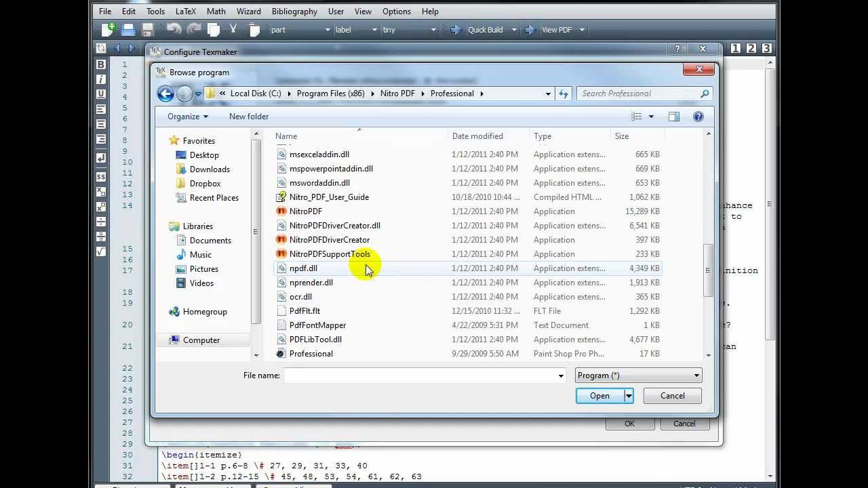Click the Save icon in Texmaker toolbar
This screenshot has width=868, height=488.
pyautogui.click(x=147, y=29)
